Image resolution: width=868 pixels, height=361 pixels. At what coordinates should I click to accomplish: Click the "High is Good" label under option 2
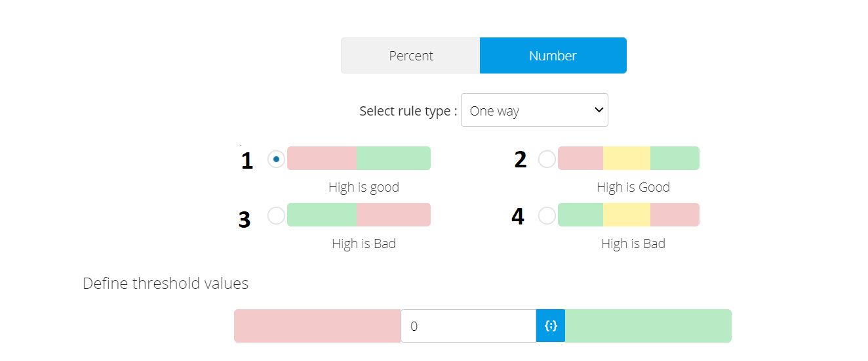[x=633, y=187]
